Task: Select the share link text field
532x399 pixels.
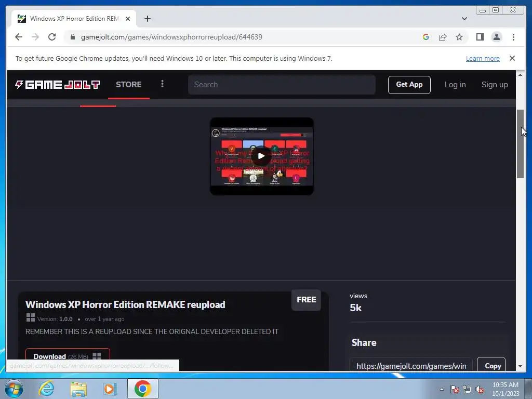Action: click(411, 366)
